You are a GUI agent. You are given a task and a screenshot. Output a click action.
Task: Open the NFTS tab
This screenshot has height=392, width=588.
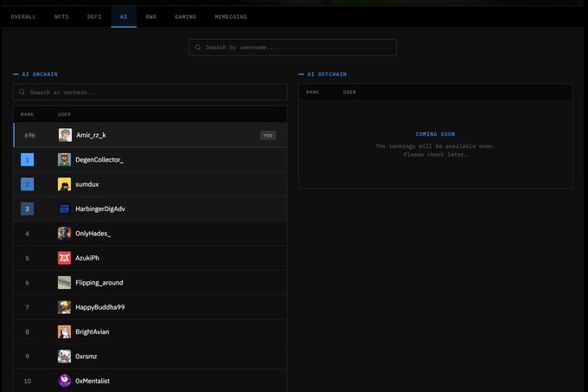point(61,17)
